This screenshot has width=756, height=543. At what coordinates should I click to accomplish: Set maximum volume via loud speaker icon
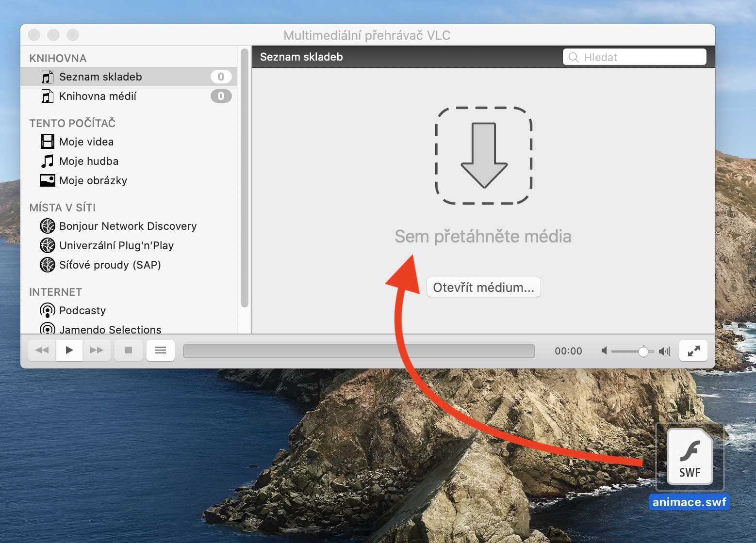point(664,351)
